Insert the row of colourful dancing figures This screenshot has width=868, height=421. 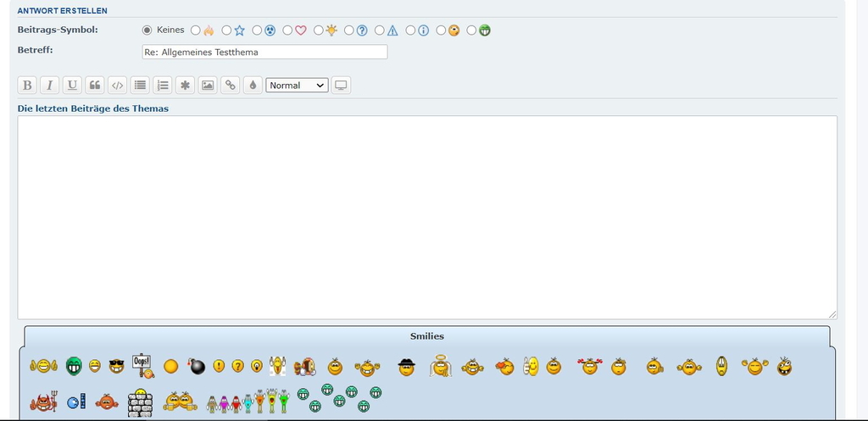[x=248, y=402]
